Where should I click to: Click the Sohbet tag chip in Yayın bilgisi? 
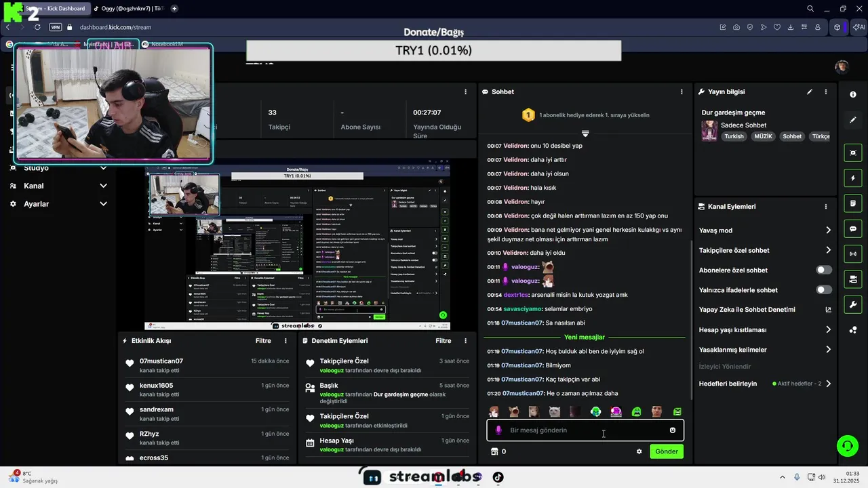[792, 136]
